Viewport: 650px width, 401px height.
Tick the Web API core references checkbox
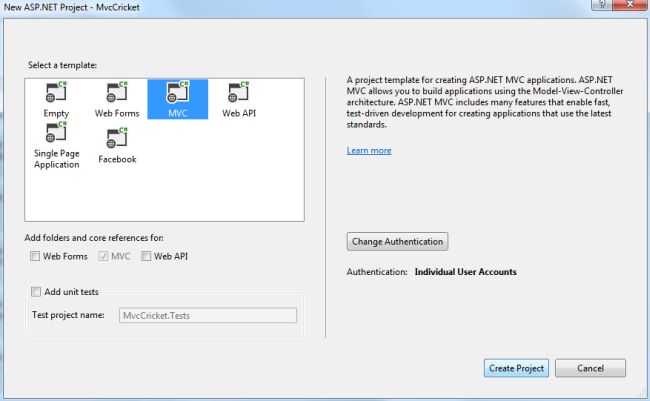[146, 256]
